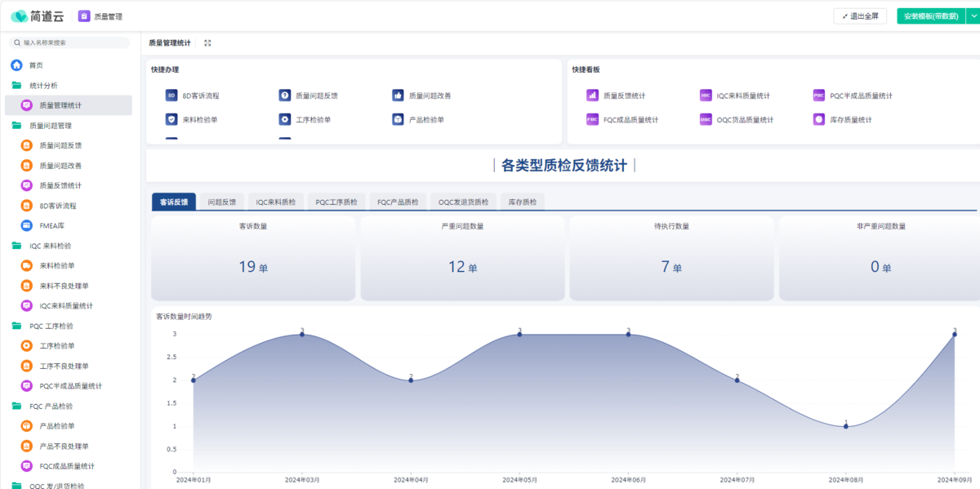This screenshot has width=980, height=489.
Task: Click the OQC货品质量统计 board icon
Action: click(x=706, y=119)
